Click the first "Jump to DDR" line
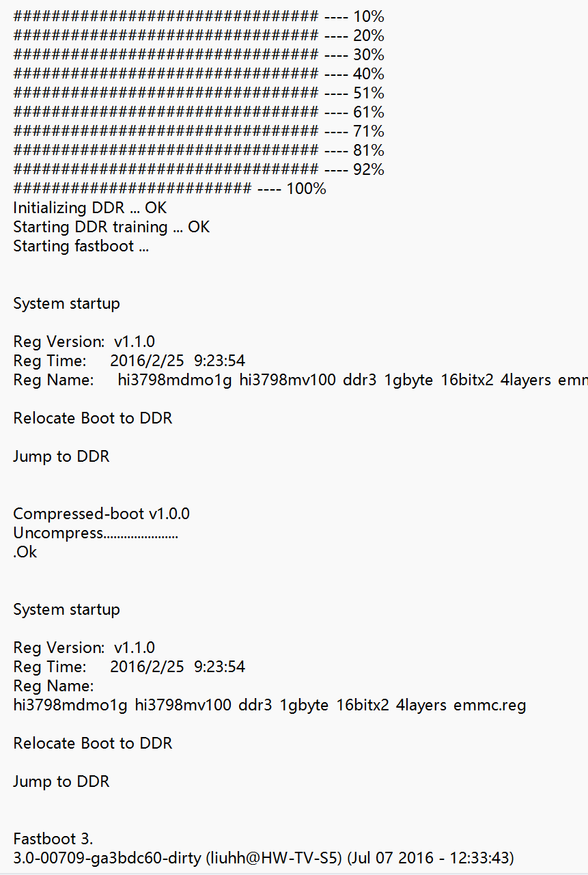Image resolution: width=588 pixels, height=875 pixels. pos(61,456)
